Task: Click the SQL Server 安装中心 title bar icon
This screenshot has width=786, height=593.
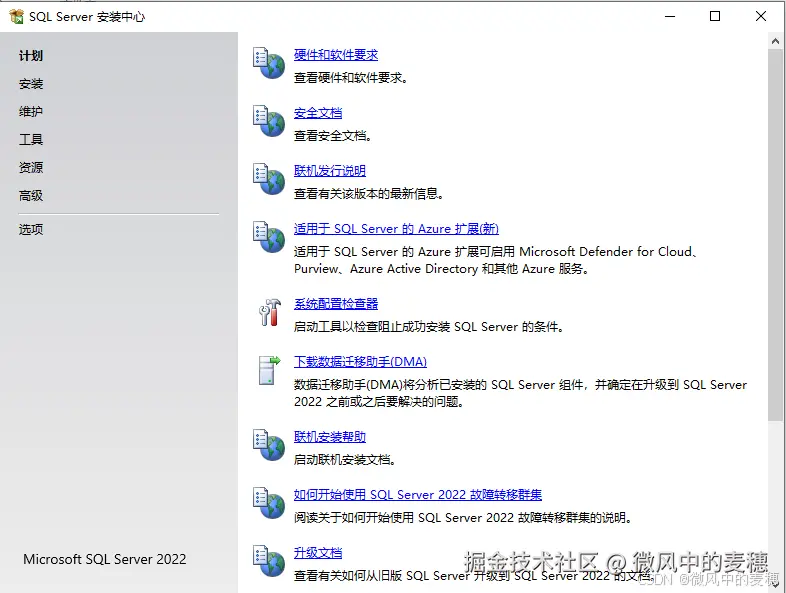Action: coord(17,17)
